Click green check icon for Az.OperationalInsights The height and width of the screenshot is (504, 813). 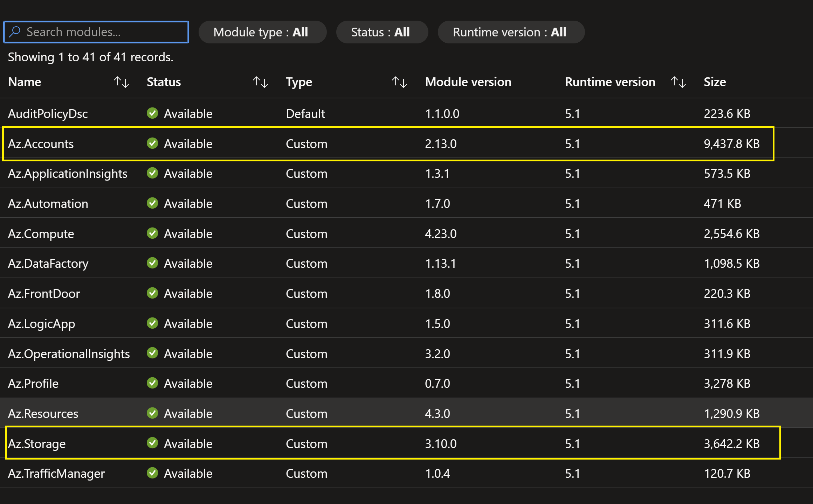pos(152,353)
